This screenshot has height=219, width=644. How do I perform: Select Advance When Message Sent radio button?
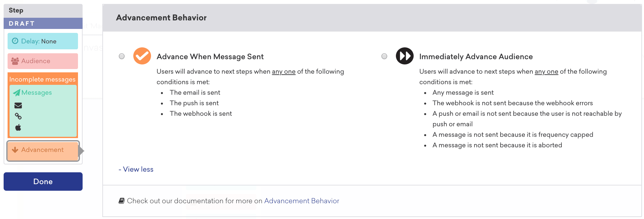coord(122,56)
